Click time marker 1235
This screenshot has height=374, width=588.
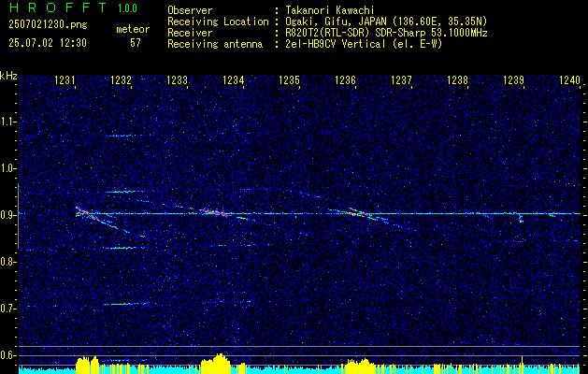289,80
